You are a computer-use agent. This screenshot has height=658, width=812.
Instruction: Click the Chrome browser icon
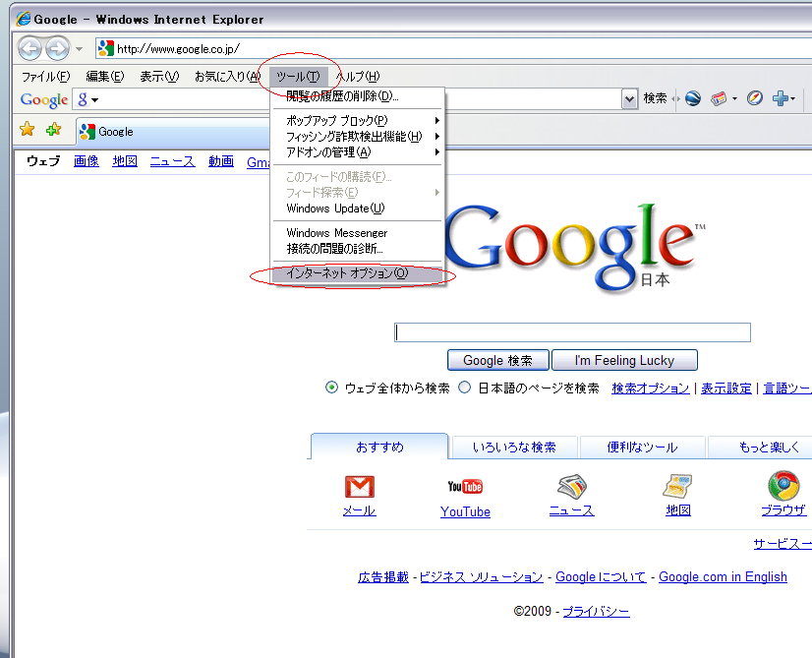pyautogui.click(x=783, y=486)
